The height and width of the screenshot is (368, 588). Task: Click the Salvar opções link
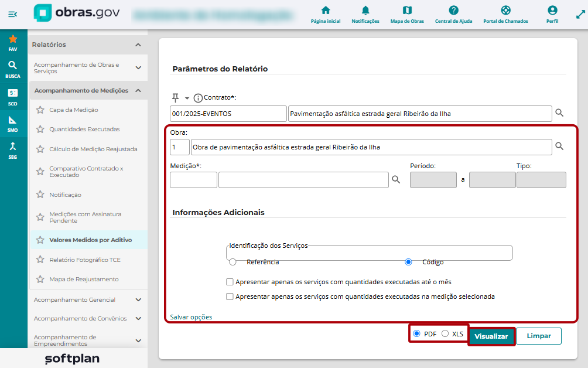[x=192, y=317]
